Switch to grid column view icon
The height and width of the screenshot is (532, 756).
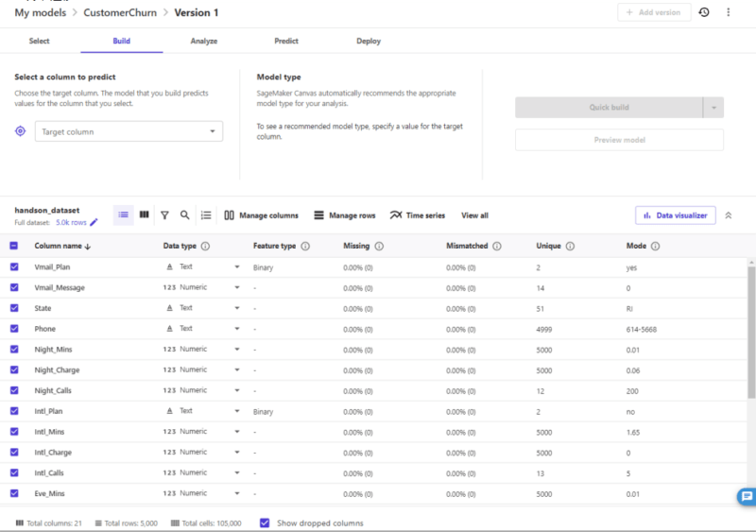[x=144, y=215]
